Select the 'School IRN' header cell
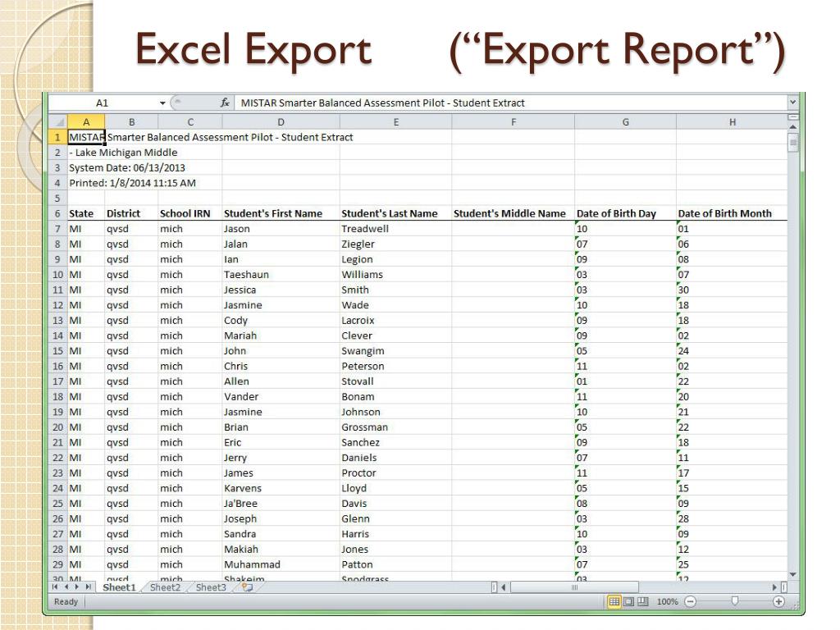 pos(190,213)
